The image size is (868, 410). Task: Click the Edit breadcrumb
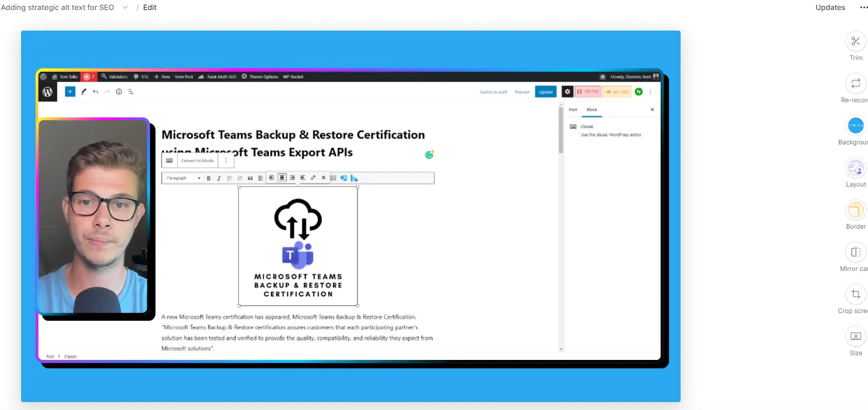pyautogui.click(x=150, y=7)
